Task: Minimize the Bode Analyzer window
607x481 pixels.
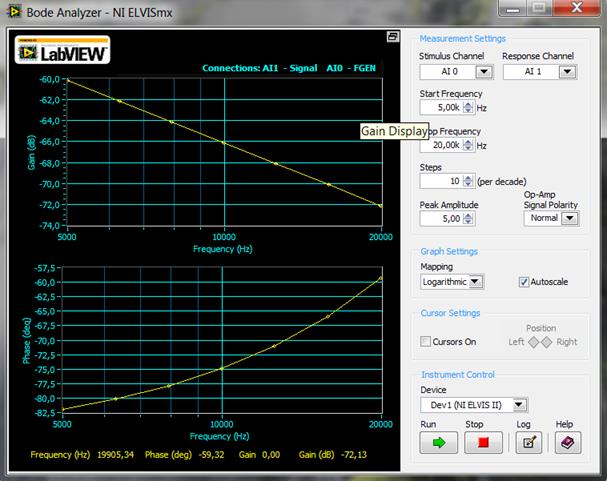Action: pyautogui.click(x=513, y=8)
